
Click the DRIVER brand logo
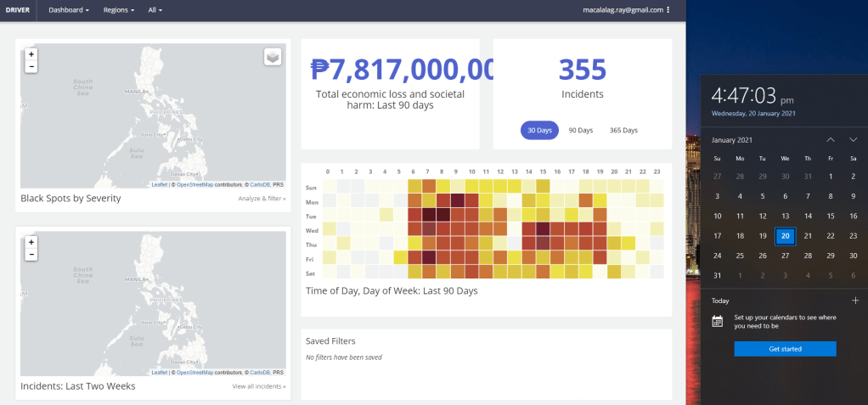coord(17,10)
